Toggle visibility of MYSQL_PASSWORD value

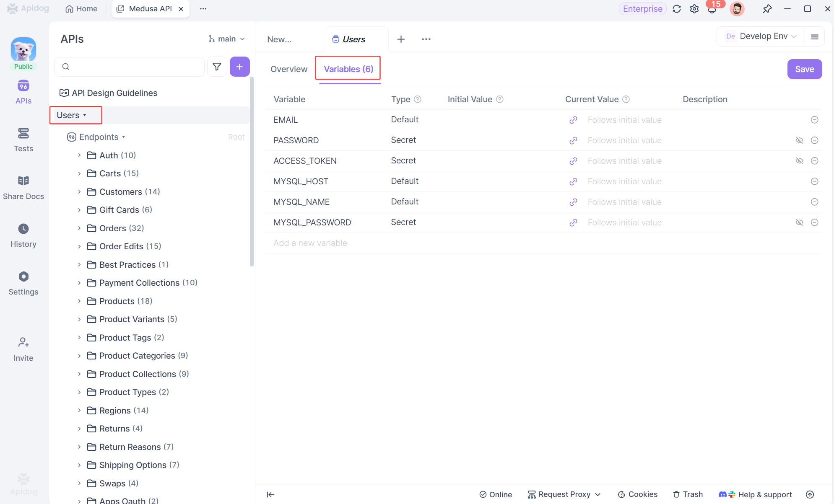[x=799, y=222]
